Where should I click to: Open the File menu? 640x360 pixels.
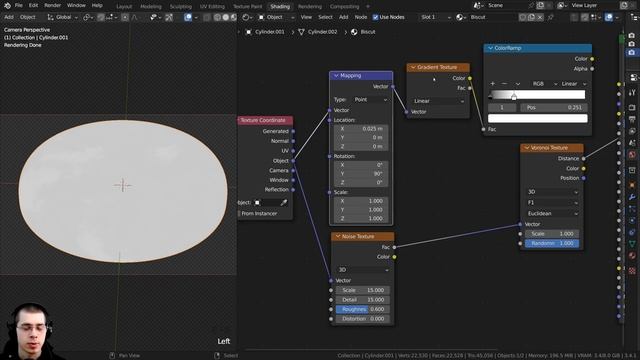(19, 6)
